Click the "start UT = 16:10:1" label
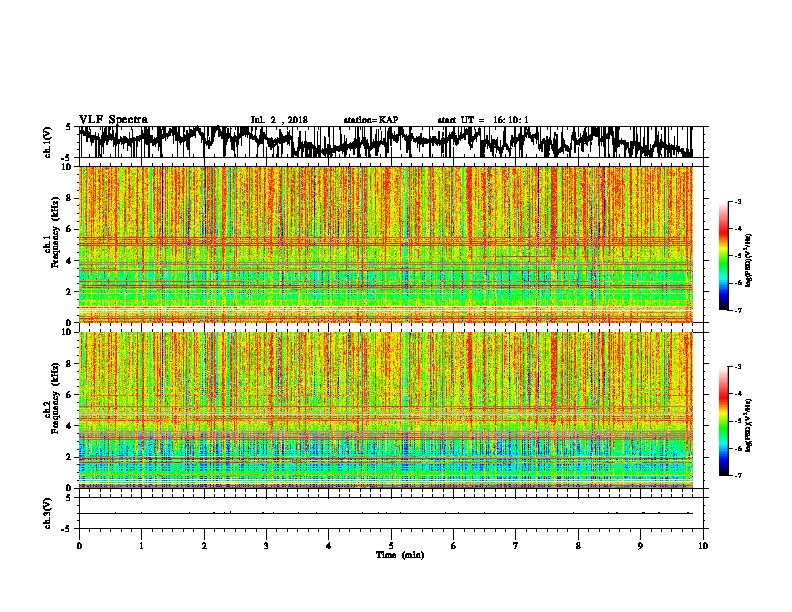This screenshot has height=612, width=792. tap(483, 120)
